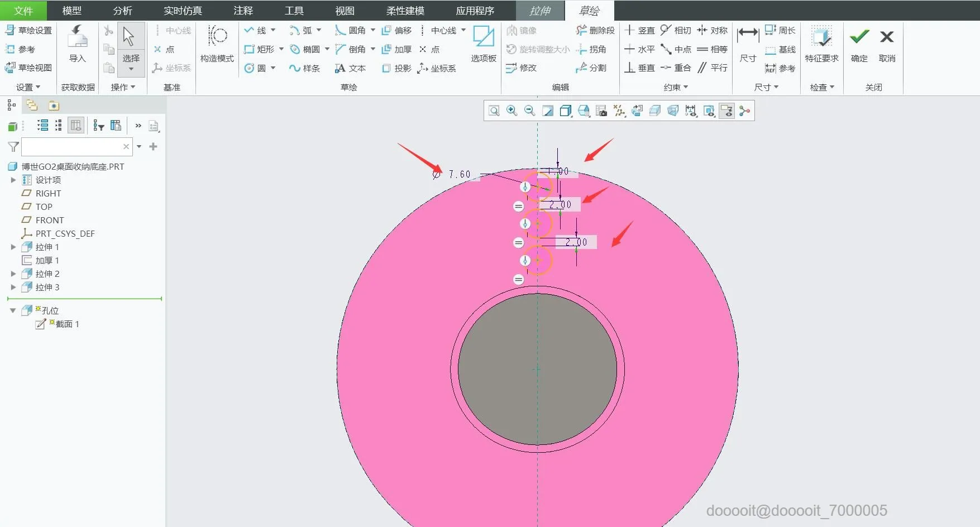Toggle sketcher vertex display eye icon
This screenshot has width=980, height=527.
(x=709, y=111)
